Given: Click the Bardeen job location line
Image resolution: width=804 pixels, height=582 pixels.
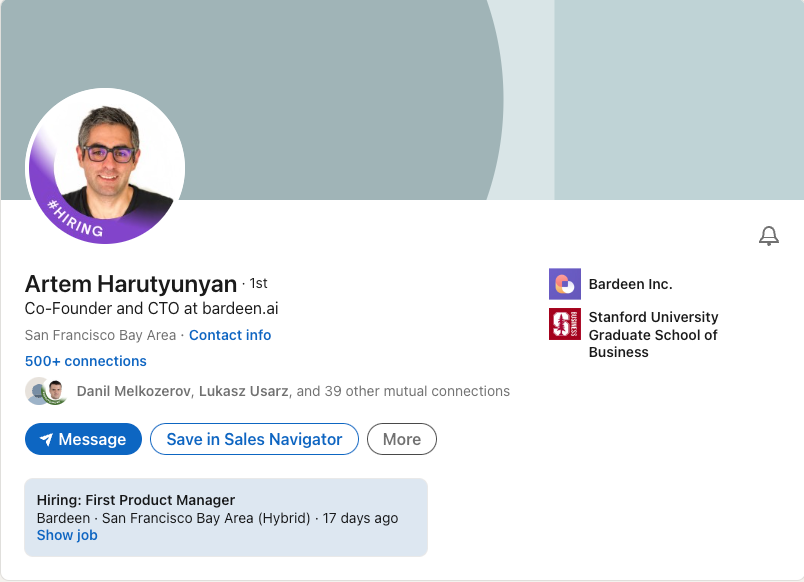Looking at the screenshot, I should pyautogui.click(x=217, y=518).
